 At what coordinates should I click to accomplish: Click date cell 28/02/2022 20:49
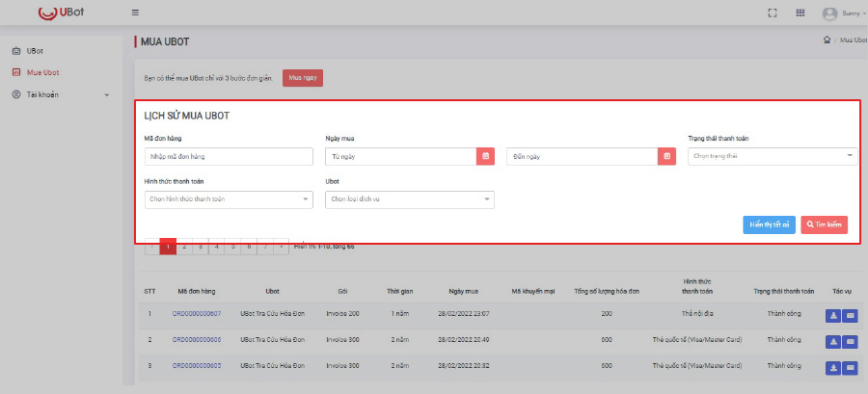pos(464,340)
